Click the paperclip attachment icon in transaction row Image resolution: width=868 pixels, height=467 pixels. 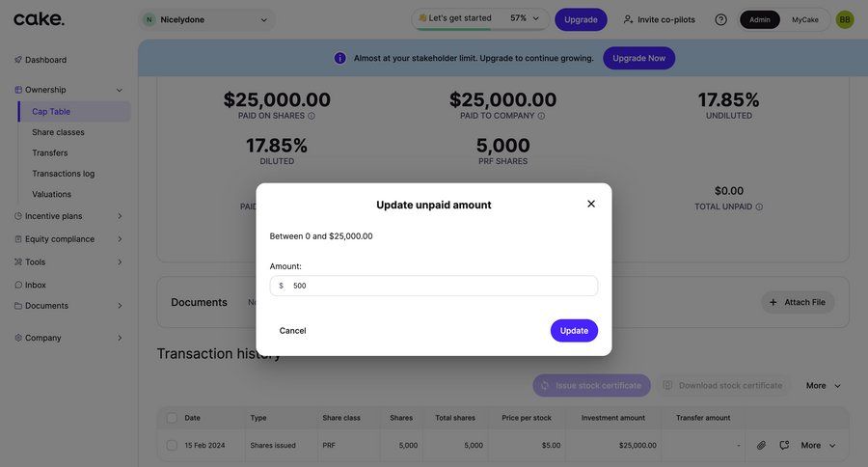pyautogui.click(x=761, y=445)
